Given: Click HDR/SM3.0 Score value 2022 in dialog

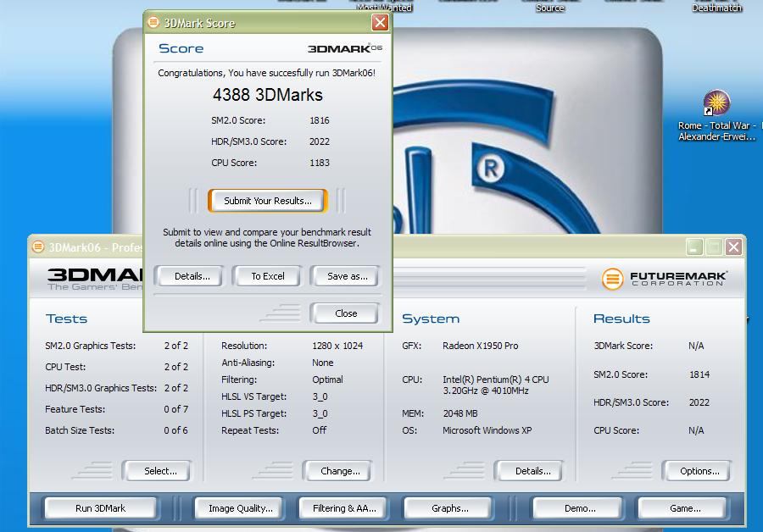Looking at the screenshot, I should point(320,141).
